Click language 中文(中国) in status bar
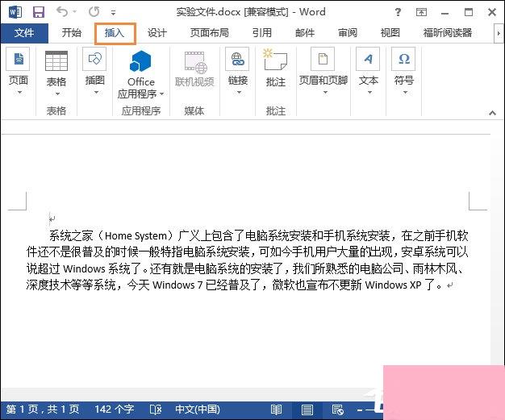This screenshot has width=505, height=420. [198, 410]
